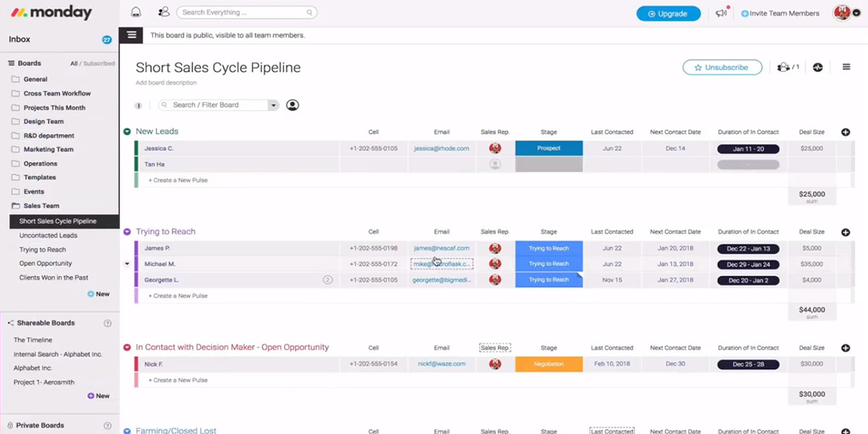
Task: Toggle the hamburger sidebar menu icon
Action: pos(131,35)
